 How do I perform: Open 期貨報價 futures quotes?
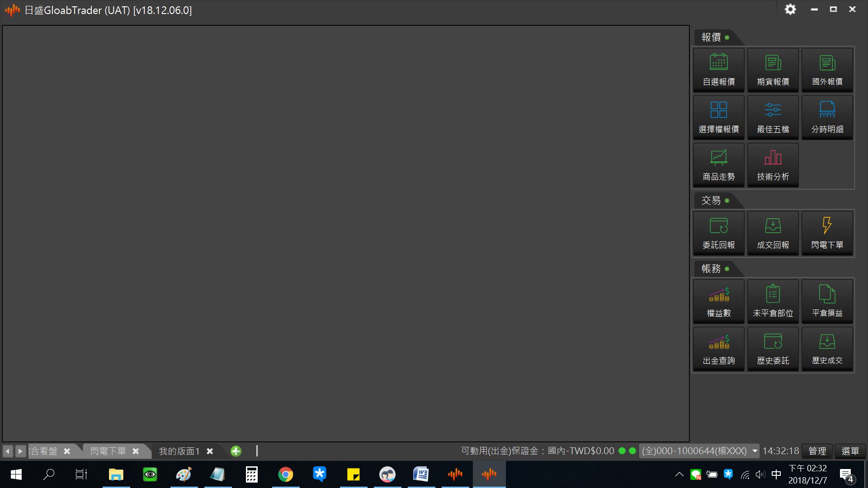point(773,70)
